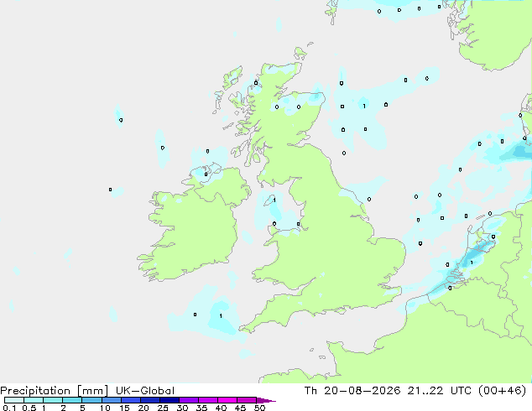Click the lightest 0.1–0.5 legend swatch

coord(14,400)
